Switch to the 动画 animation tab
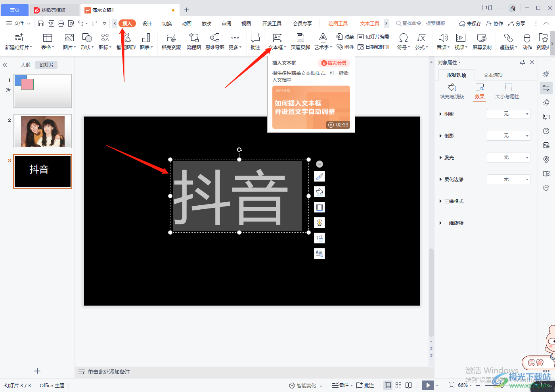Viewport: 555px width, 392px height. coord(187,24)
